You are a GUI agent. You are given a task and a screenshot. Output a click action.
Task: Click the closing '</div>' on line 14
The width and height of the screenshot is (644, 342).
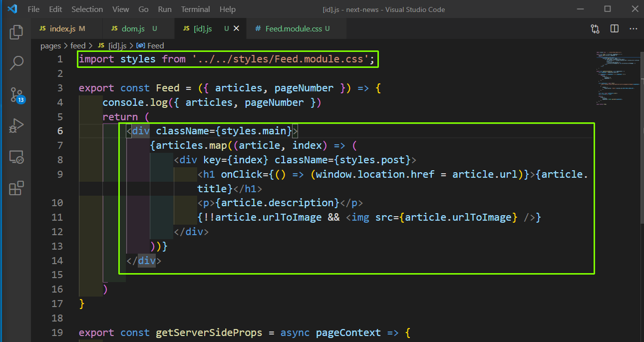point(144,261)
